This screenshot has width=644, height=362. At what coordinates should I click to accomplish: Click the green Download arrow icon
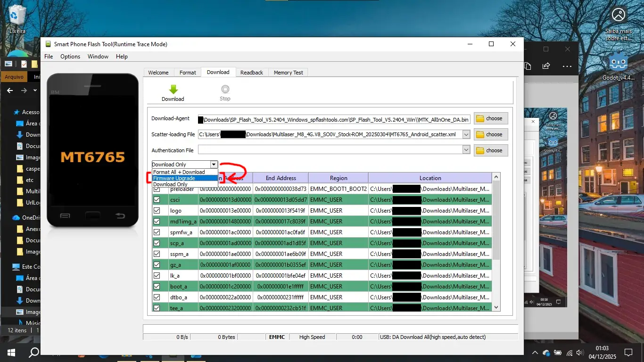[x=173, y=90]
